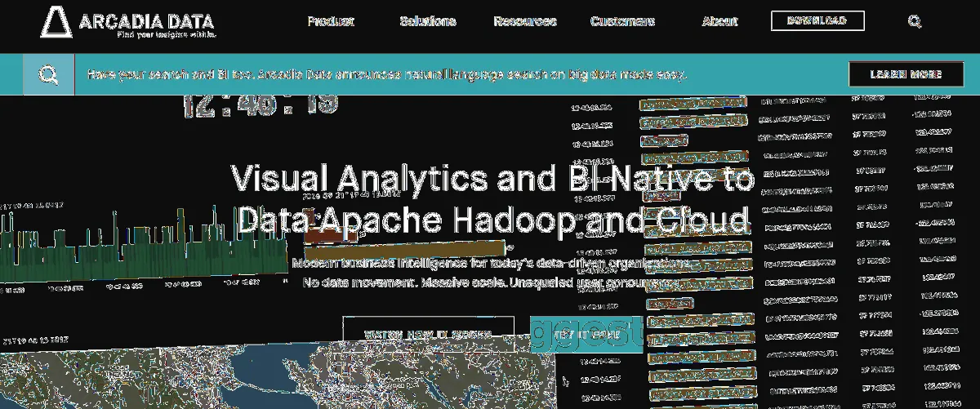Image resolution: width=980 pixels, height=409 pixels.
Task: Open the Customers menu
Action: point(622,21)
